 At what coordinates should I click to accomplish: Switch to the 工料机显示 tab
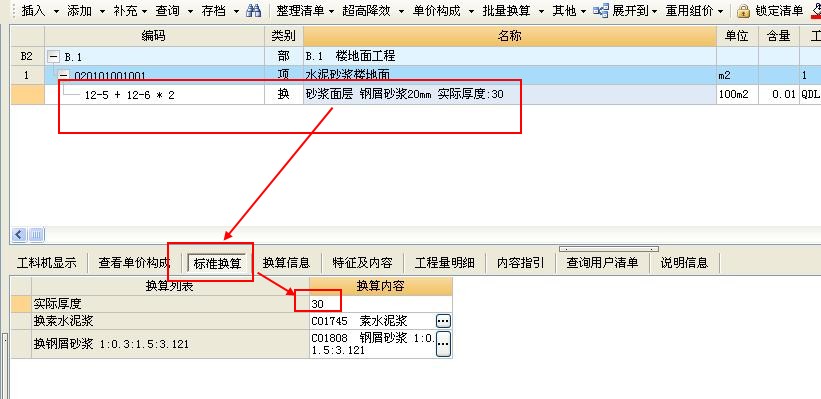pos(47,262)
